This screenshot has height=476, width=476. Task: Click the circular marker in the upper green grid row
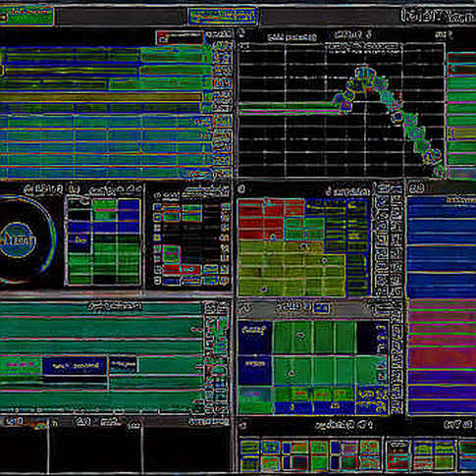[300, 335]
